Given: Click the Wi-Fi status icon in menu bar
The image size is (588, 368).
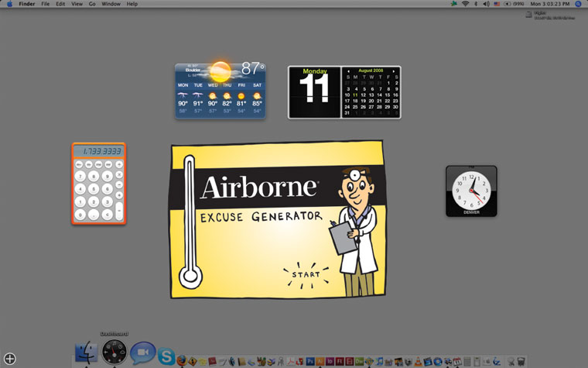Looking at the screenshot, I should (465, 4).
